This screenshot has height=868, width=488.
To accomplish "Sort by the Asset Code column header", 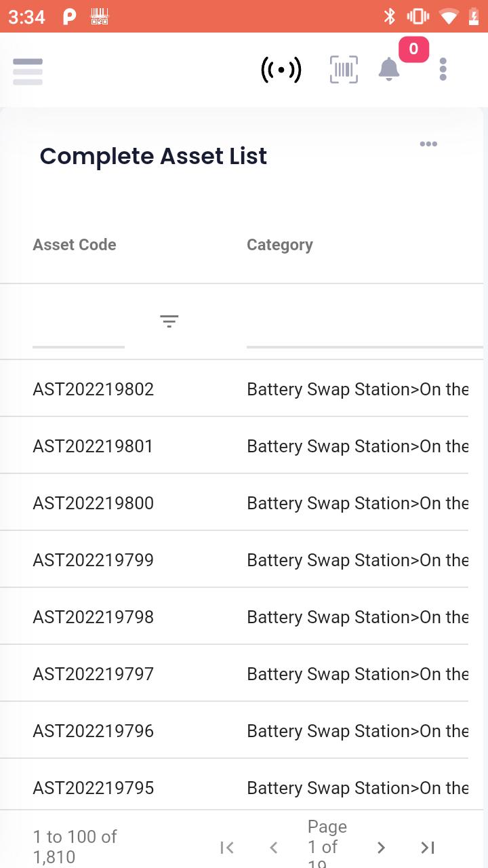I will 75,245.
